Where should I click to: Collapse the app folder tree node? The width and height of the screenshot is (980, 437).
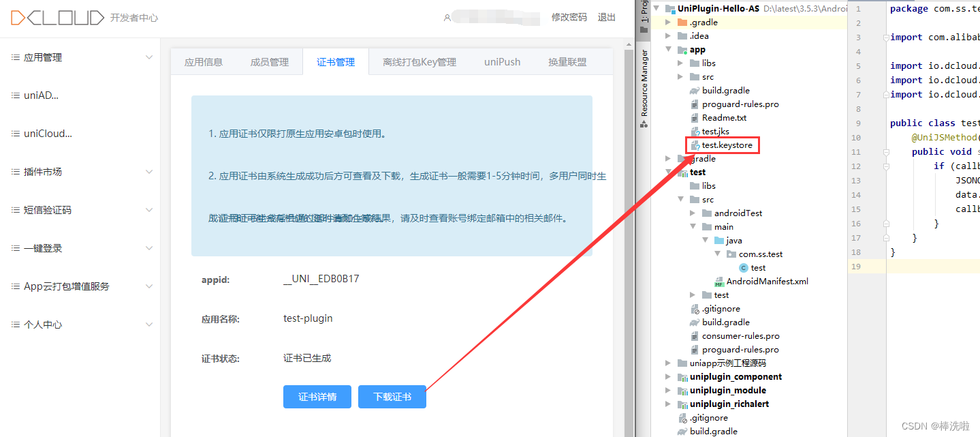click(669, 50)
